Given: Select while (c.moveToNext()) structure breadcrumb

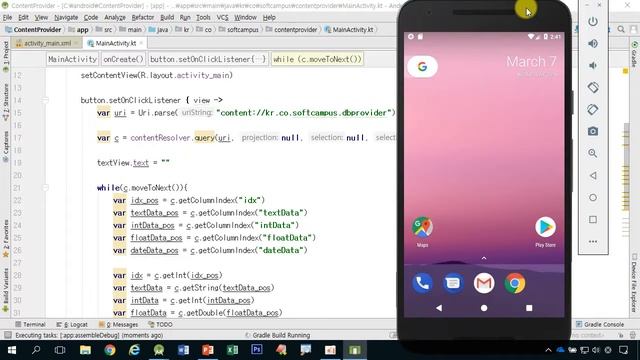Looking at the screenshot, I should 317,59.
